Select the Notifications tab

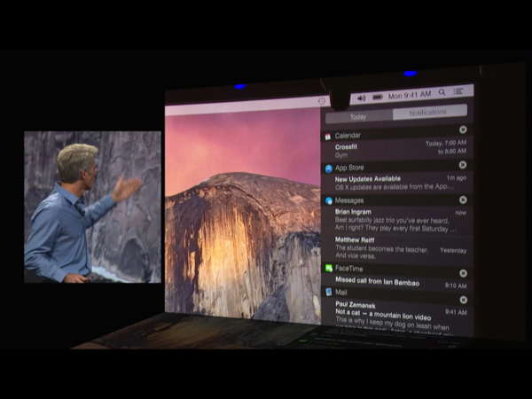tap(429, 113)
